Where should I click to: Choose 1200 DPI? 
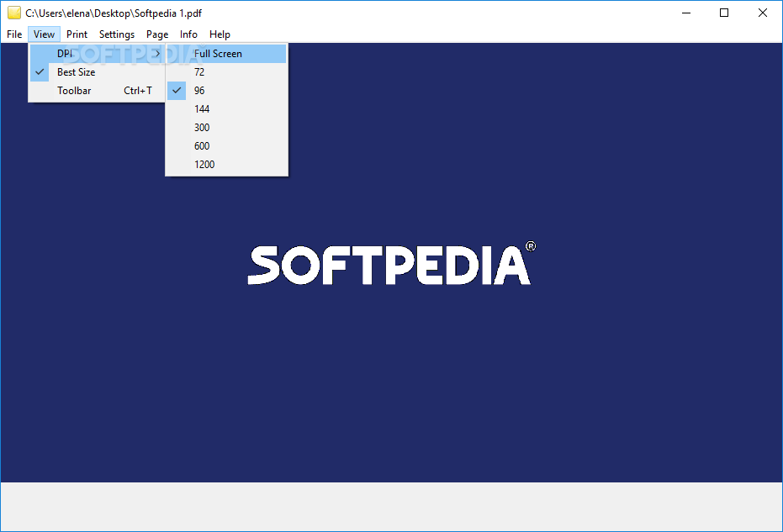click(227, 164)
